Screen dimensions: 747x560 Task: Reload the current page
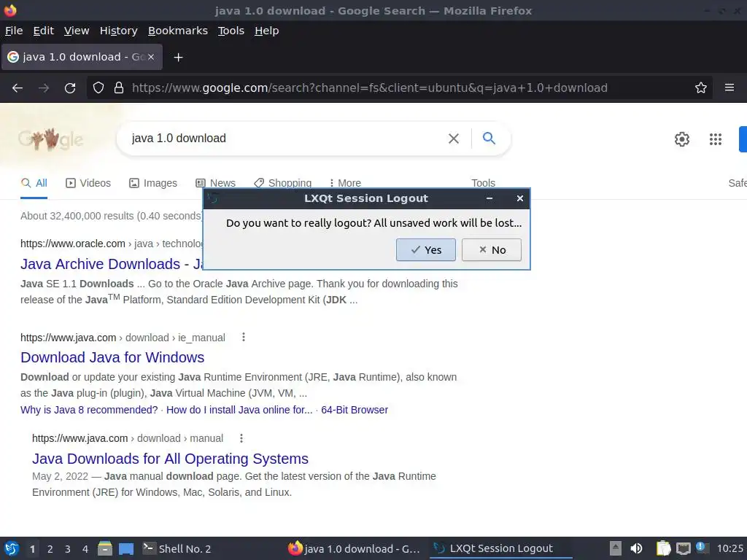coord(70,87)
